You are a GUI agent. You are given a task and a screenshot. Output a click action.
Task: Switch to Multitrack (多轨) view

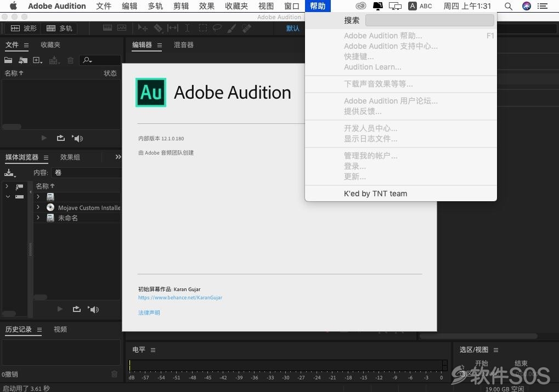[59, 28]
